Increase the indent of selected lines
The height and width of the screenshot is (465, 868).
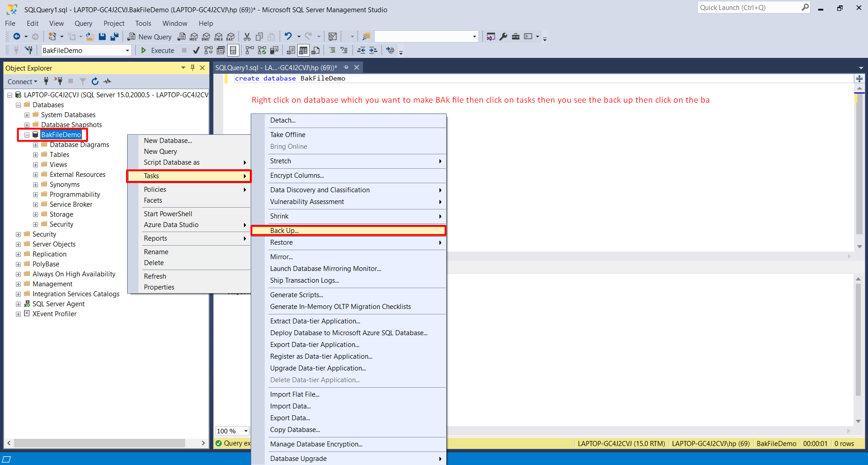coord(373,50)
